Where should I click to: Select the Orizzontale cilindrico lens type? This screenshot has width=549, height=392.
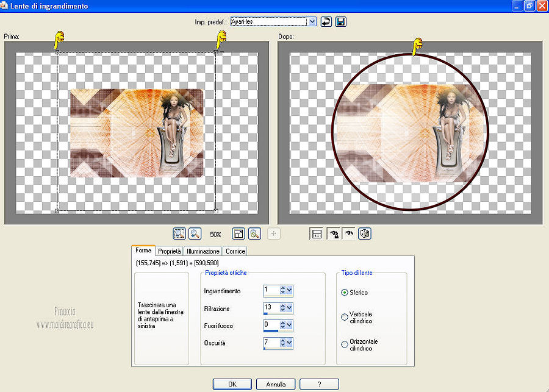tap(345, 344)
